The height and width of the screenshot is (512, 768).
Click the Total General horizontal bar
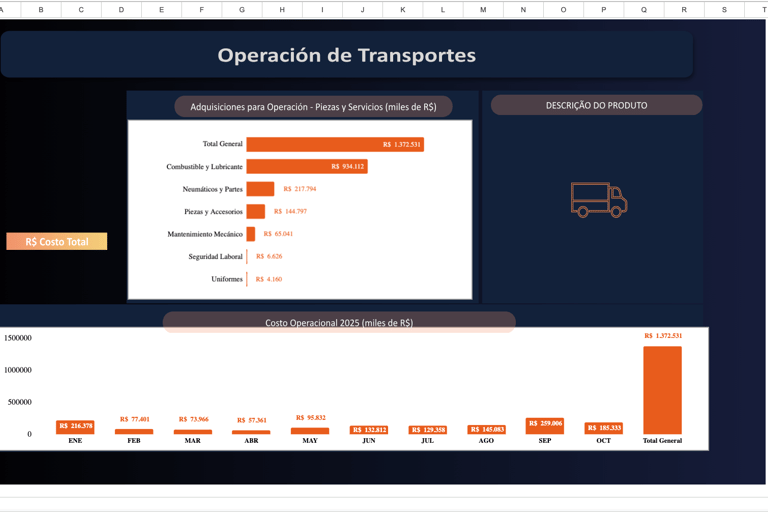[335, 144]
